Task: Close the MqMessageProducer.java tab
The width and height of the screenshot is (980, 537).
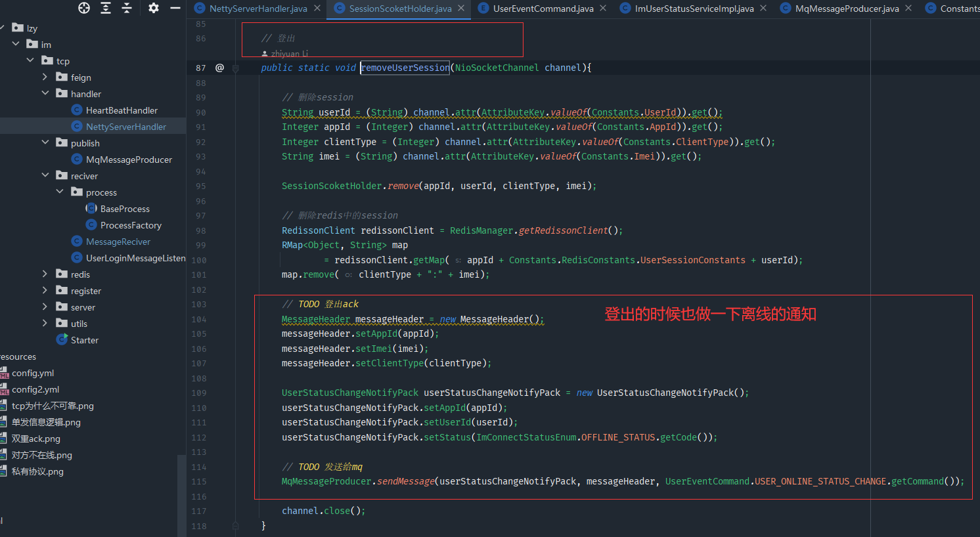Action: (908, 8)
